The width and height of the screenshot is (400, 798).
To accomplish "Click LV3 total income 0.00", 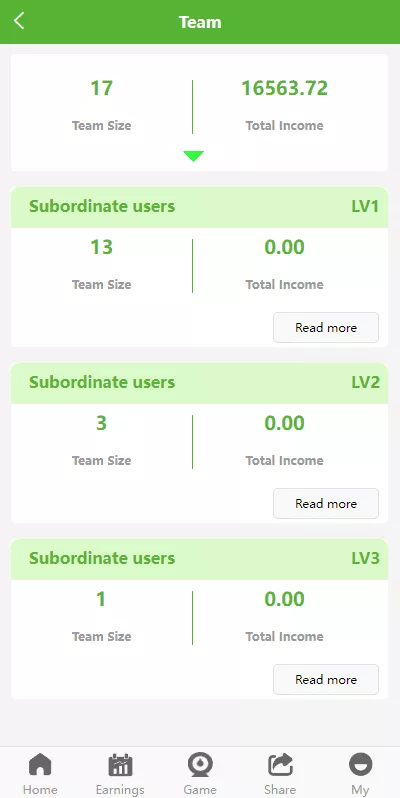I will coord(284,599).
